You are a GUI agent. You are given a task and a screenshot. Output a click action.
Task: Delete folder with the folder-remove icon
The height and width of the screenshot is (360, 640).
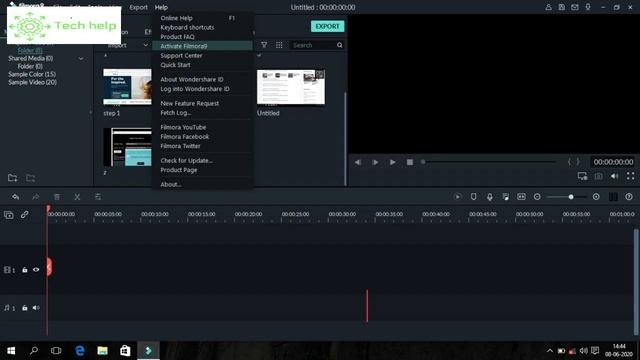(x=31, y=178)
